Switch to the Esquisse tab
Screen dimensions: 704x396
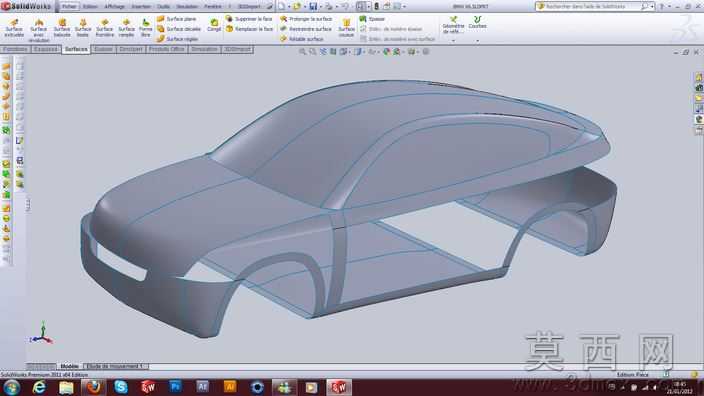click(46, 49)
